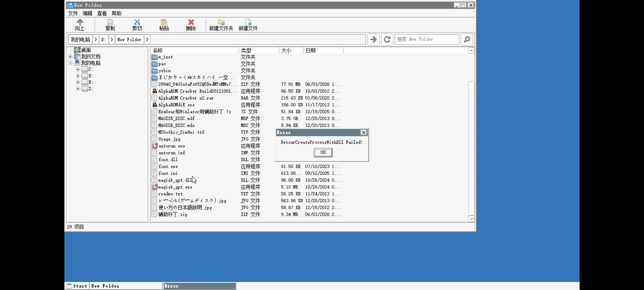Click chevron after D: breadcrumb

coord(112,40)
